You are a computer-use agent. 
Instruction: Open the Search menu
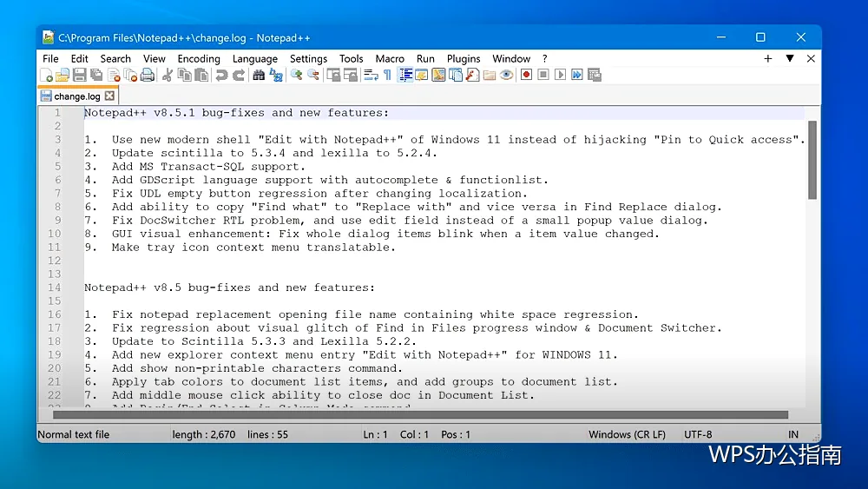point(115,59)
